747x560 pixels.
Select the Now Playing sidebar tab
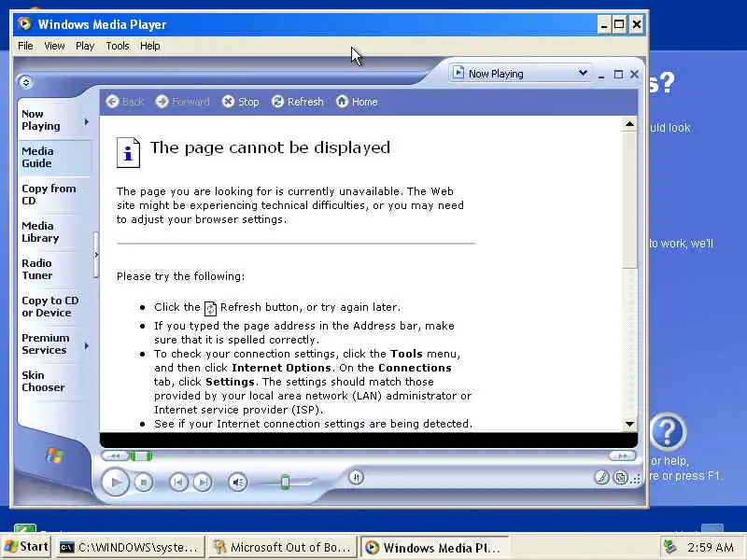pos(41,120)
